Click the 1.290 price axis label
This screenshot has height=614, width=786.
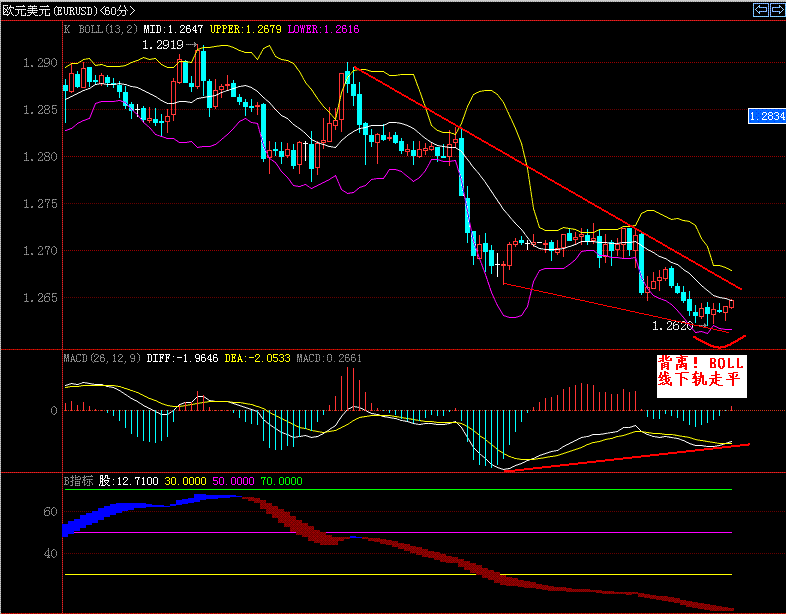click(x=40, y=63)
